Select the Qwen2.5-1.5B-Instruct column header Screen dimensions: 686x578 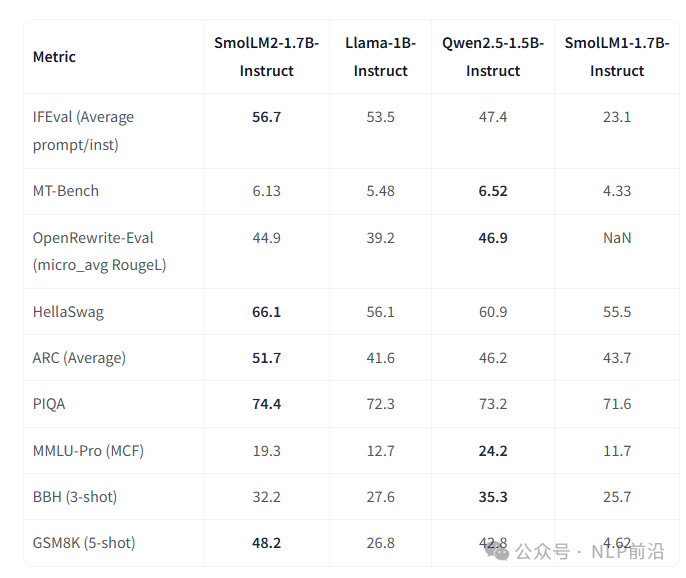pos(493,57)
